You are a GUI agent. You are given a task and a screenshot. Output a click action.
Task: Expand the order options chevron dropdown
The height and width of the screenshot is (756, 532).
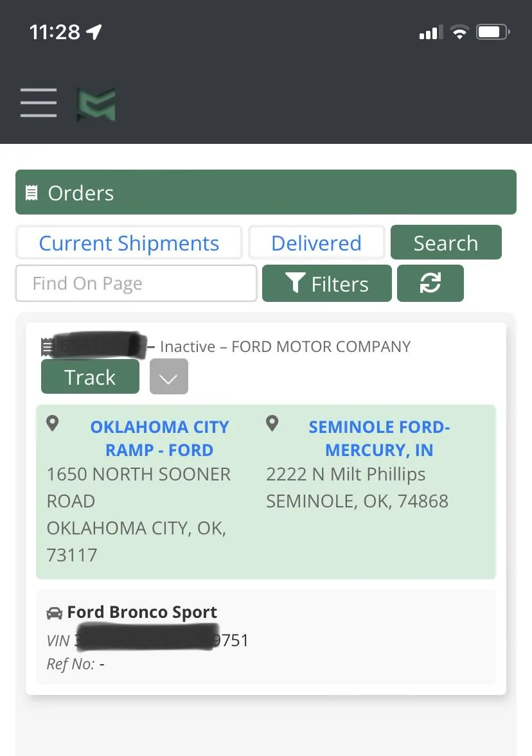click(168, 377)
